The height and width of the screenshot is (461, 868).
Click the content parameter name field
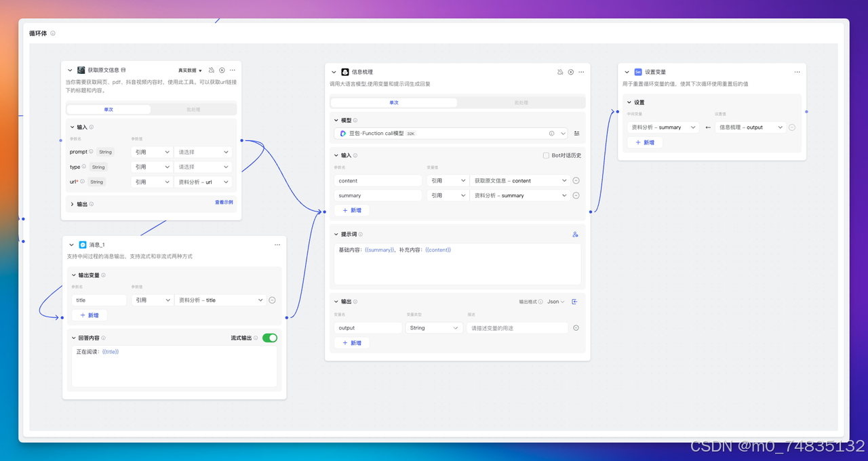pos(378,181)
